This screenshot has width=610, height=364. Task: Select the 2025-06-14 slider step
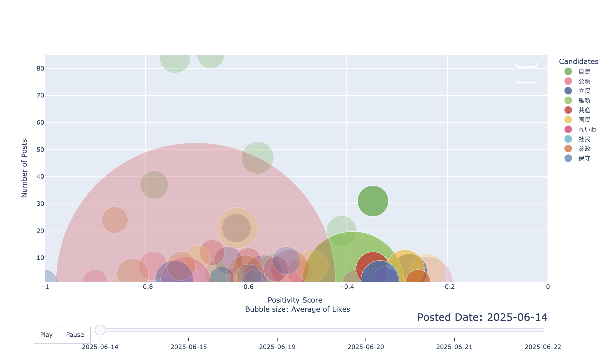click(100, 347)
